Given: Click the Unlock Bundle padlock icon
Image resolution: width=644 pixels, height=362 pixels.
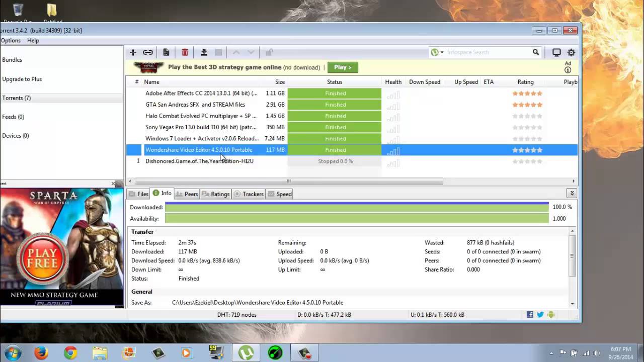Looking at the screenshot, I should pyautogui.click(x=269, y=52).
